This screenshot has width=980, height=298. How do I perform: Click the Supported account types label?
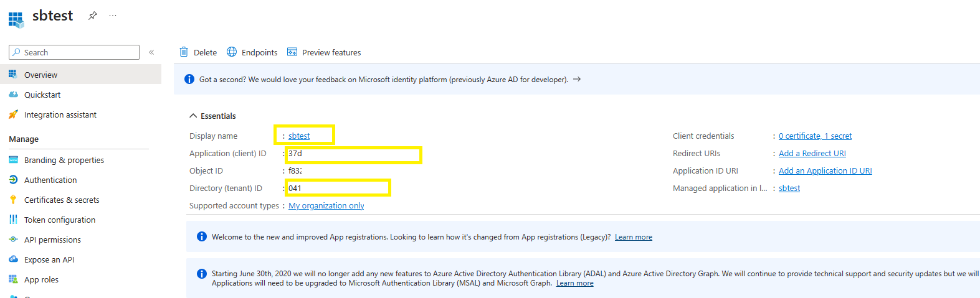(x=234, y=205)
